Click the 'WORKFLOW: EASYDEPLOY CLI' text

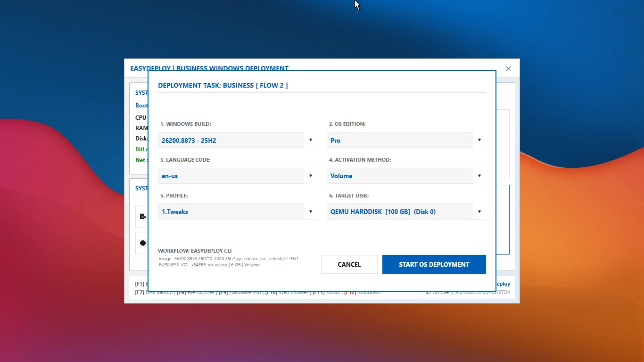[x=195, y=251]
